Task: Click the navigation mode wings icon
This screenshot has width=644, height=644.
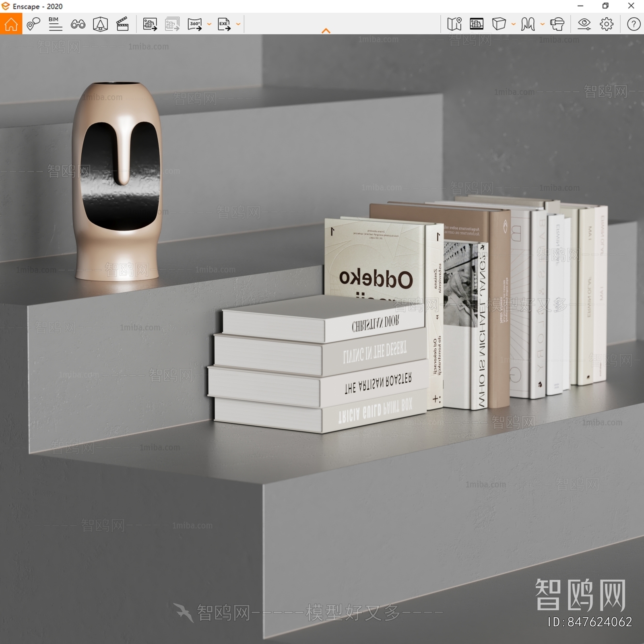Action: point(528,24)
